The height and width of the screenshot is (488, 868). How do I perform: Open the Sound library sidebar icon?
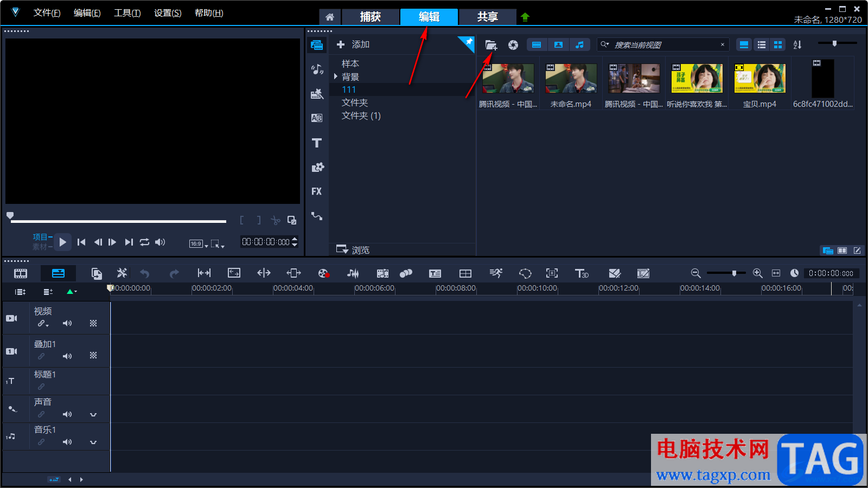(317, 69)
